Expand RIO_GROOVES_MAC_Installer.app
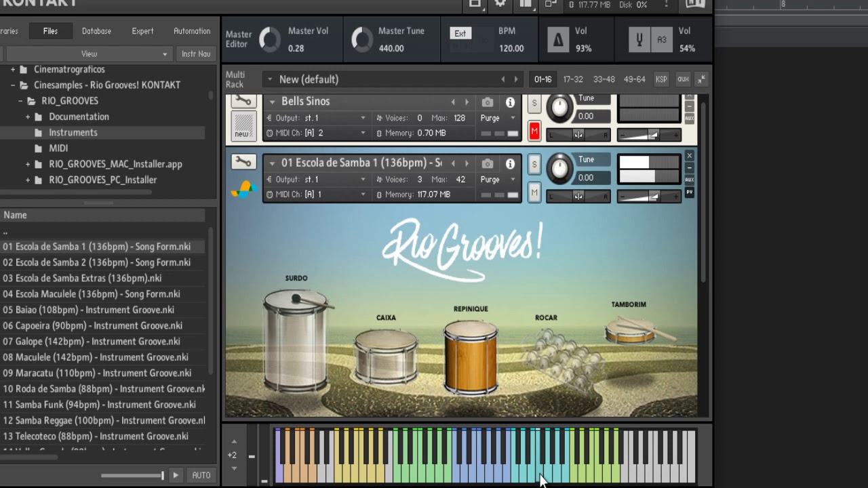Viewport: 868px width, 488px height. [x=28, y=164]
